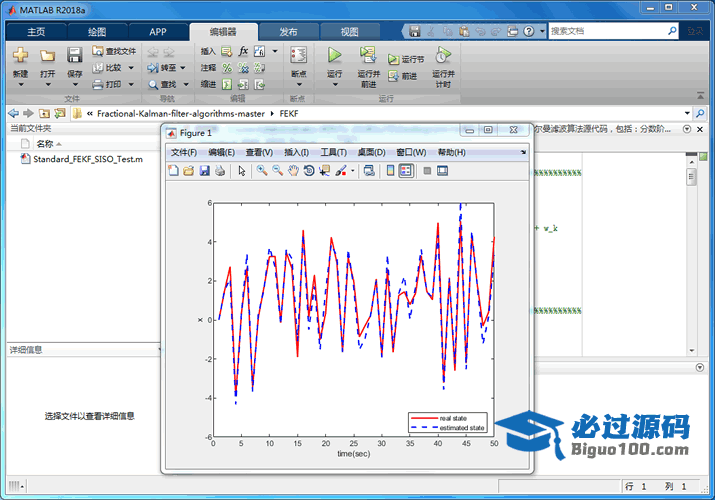The width and height of the screenshot is (715, 500).
Task: Toggle the Edit Plot arrow tool
Action: [x=242, y=170]
